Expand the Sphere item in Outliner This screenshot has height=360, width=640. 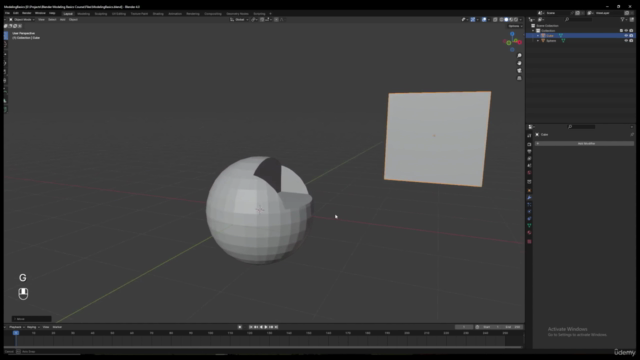[538, 41]
